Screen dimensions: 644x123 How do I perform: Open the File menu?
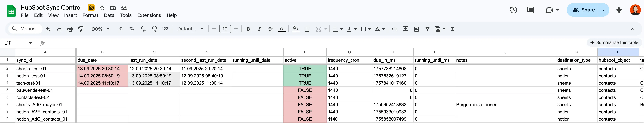click(24, 15)
